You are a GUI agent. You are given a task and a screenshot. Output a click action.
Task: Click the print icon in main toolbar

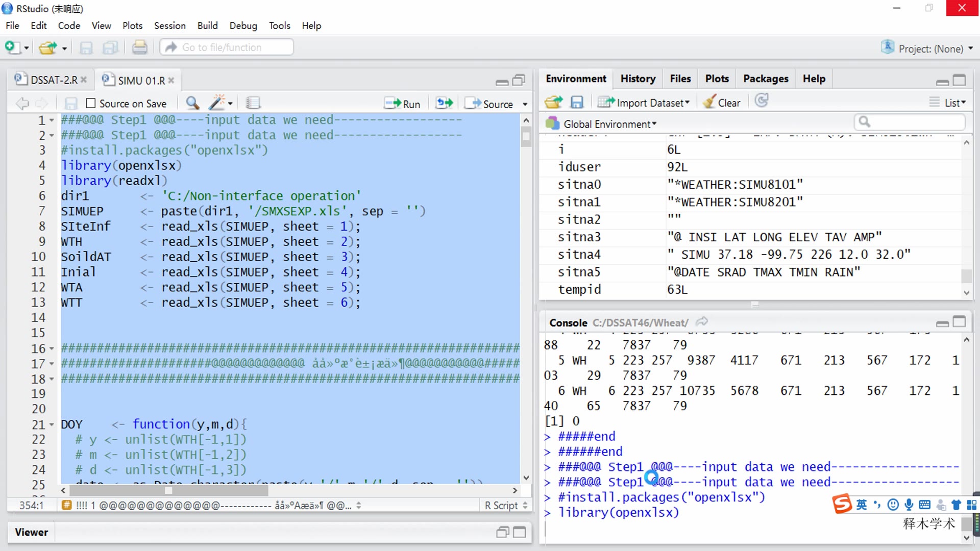point(139,47)
